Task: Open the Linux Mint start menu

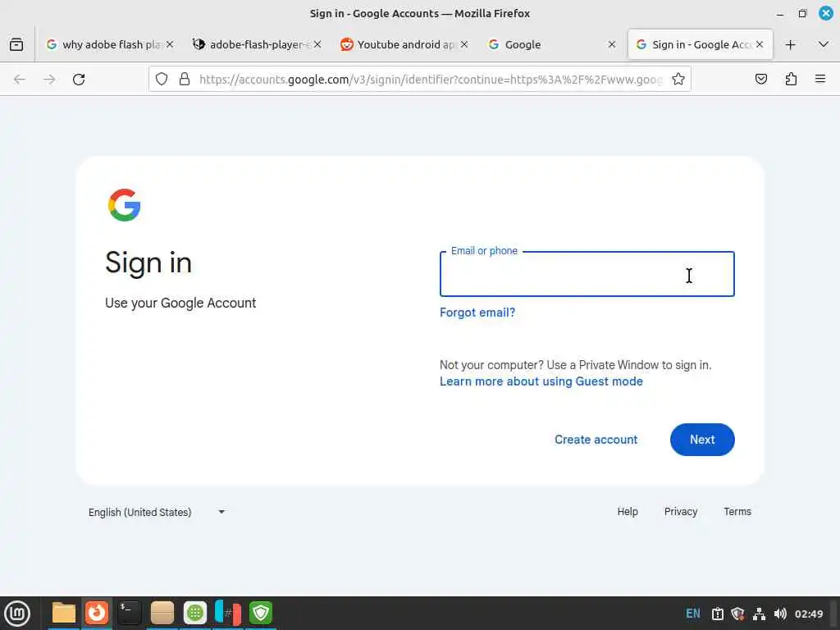Action: point(17,614)
